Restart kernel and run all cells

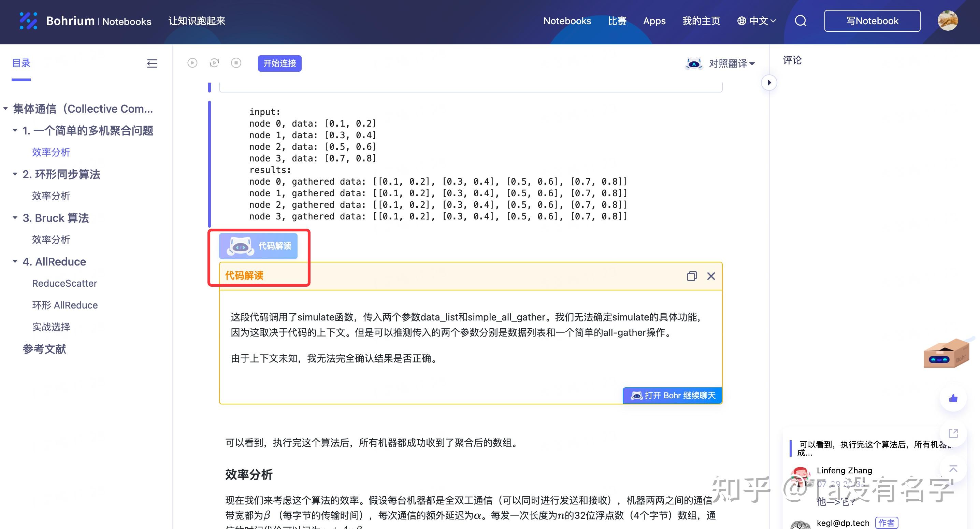214,63
